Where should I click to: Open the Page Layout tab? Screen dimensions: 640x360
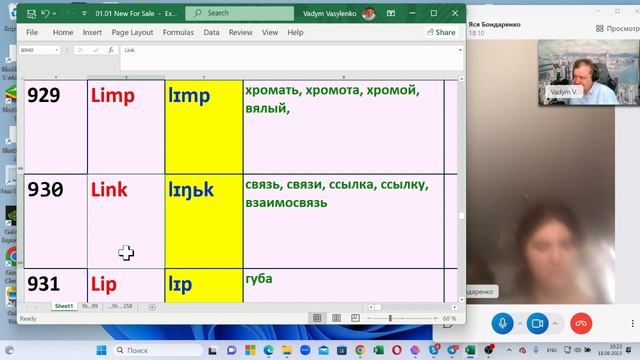tap(132, 32)
